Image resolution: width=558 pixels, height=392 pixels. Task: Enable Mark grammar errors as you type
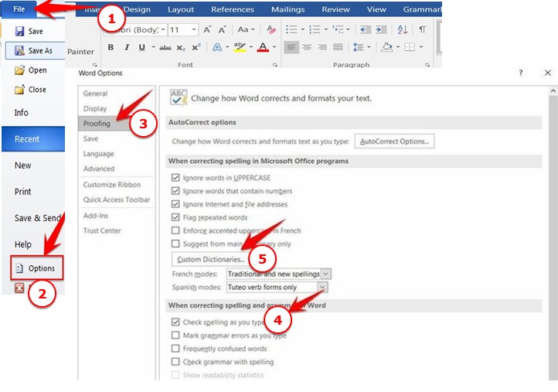click(175, 335)
